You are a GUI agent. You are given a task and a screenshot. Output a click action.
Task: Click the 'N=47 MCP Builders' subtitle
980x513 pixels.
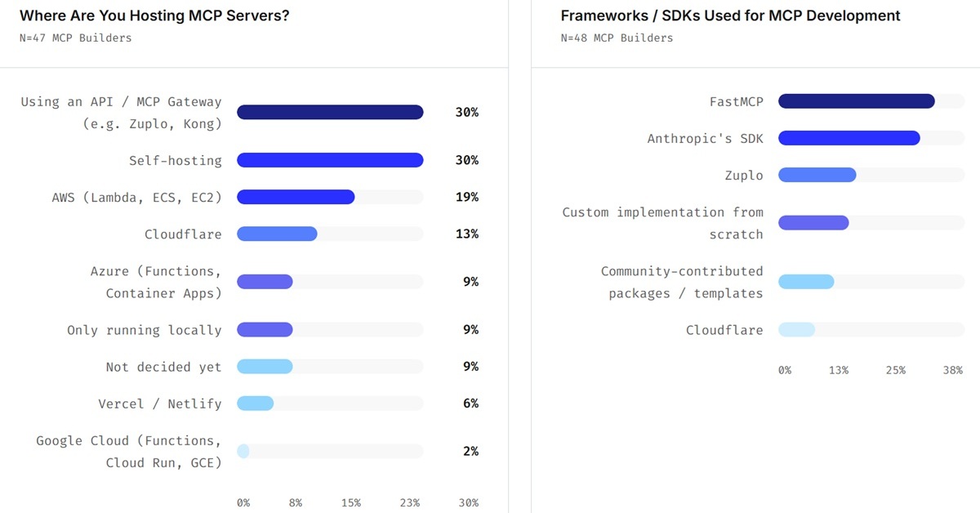75,38
